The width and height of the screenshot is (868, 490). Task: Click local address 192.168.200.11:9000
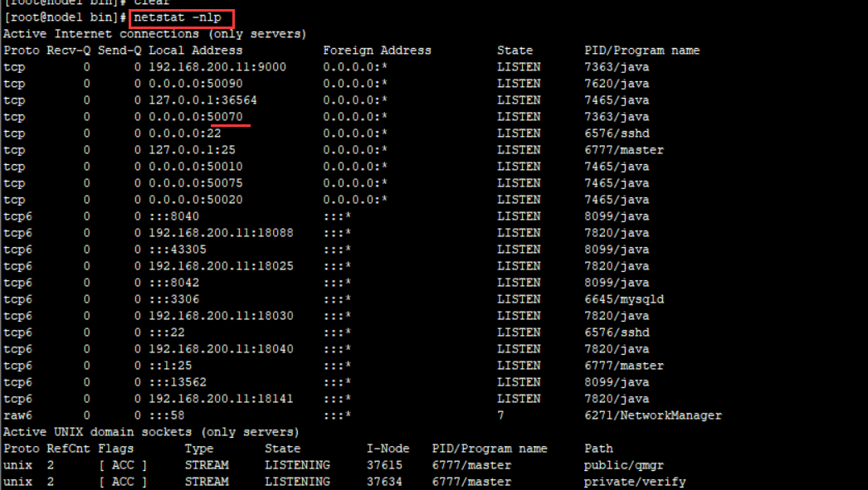(x=217, y=67)
